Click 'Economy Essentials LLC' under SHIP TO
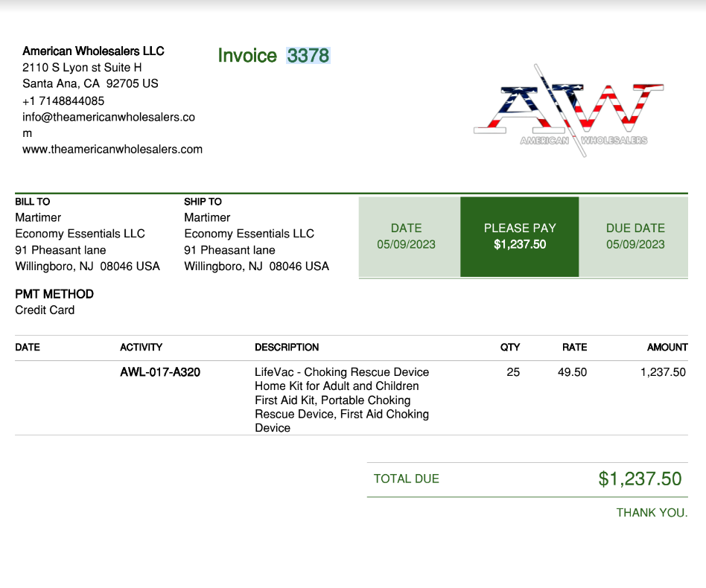 tap(249, 234)
